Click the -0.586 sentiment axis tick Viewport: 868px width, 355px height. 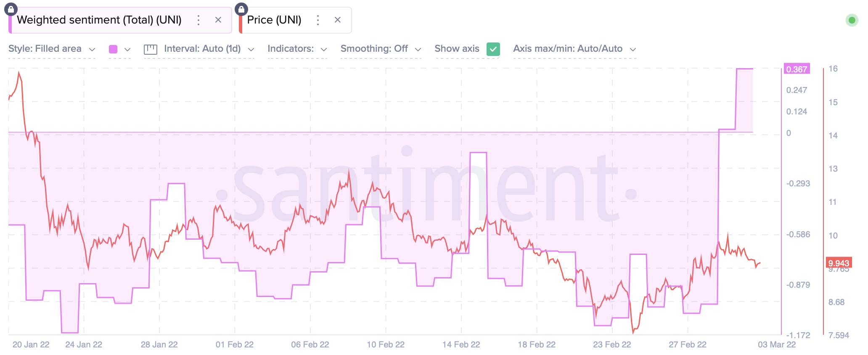[798, 234]
